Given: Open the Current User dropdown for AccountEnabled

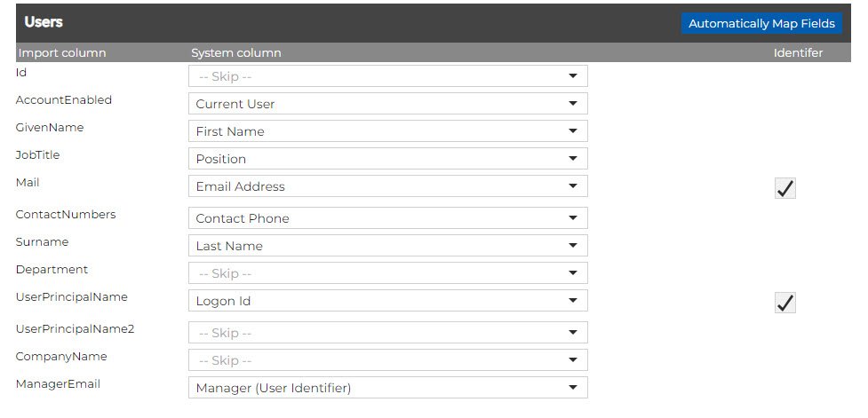Looking at the screenshot, I should click(387, 104).
